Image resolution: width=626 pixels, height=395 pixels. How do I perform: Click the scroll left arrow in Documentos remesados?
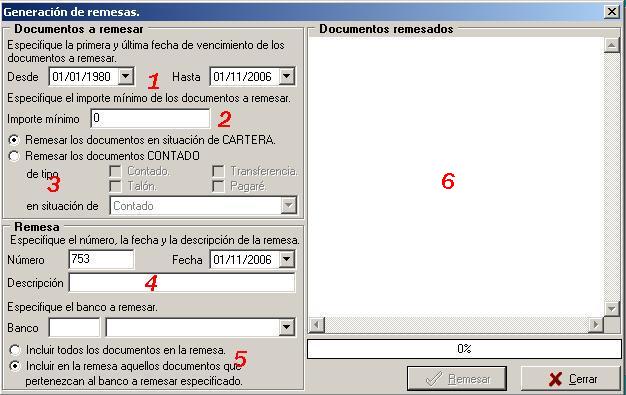pyautogui.click(x=317, y=325)
